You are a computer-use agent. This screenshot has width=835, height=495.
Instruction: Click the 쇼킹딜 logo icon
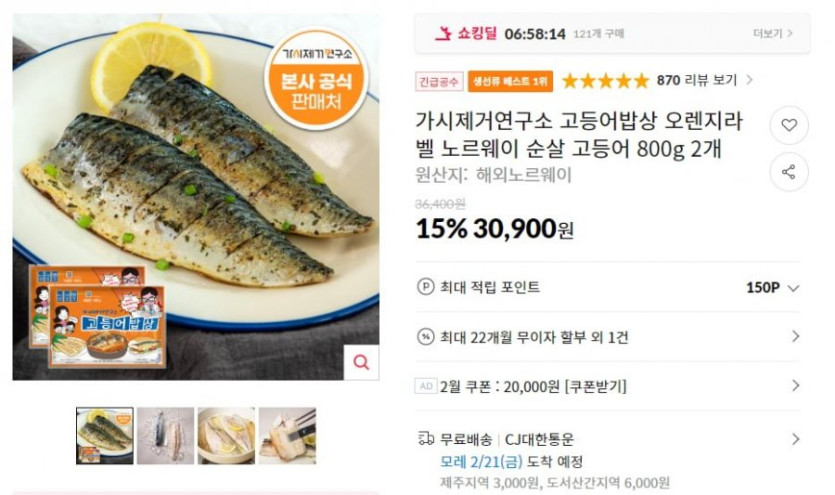(443, 34)
